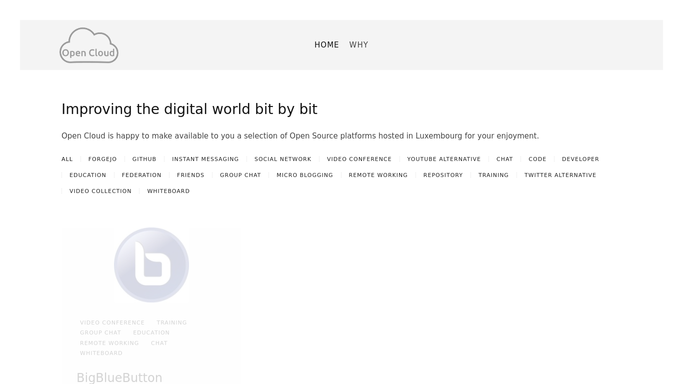Click the Open Cloud logo

pyautogui.click(x=89, y=45)
